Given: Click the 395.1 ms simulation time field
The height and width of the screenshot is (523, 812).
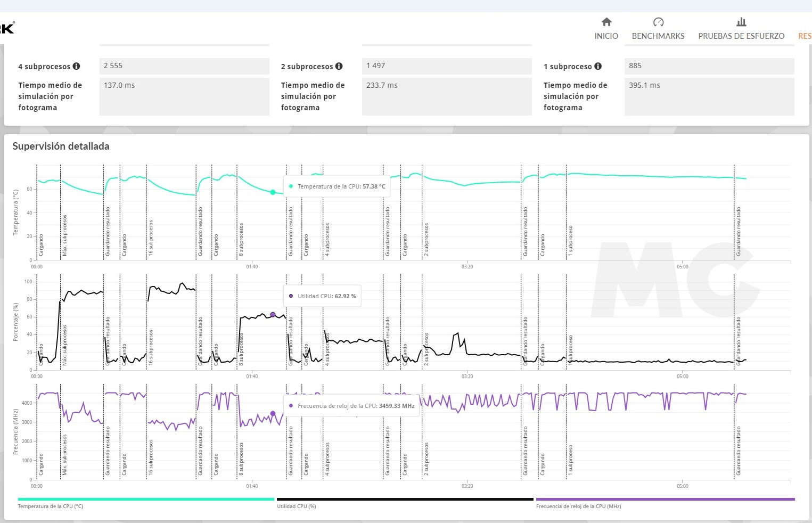Looking at the screenshot, I should click(709, 96).
